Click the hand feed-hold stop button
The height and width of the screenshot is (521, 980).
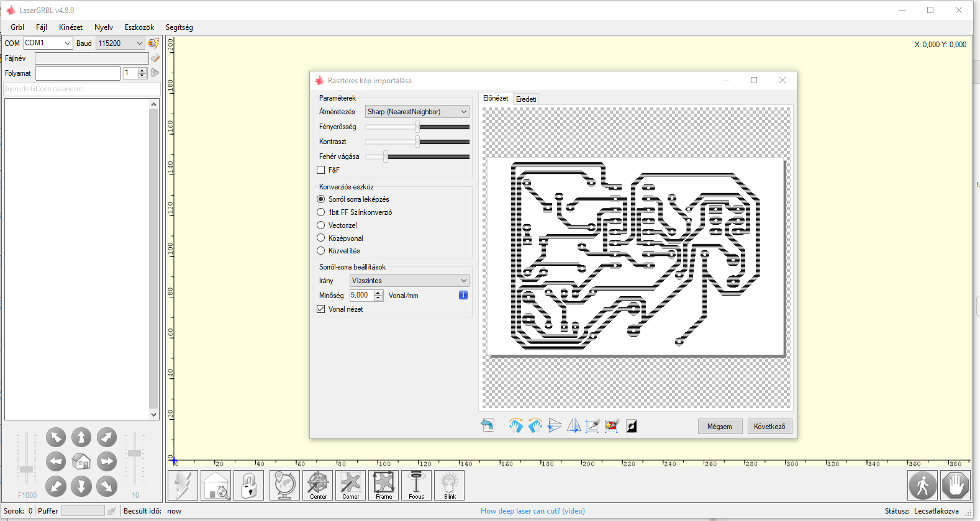pos(955,485)
